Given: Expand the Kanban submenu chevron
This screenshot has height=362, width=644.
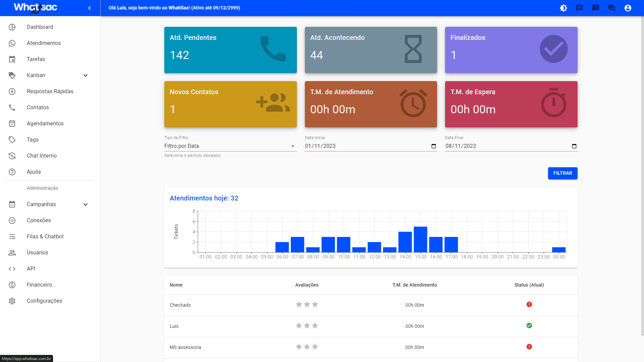Looking at the screenshot, I should [x=86, y=75].
